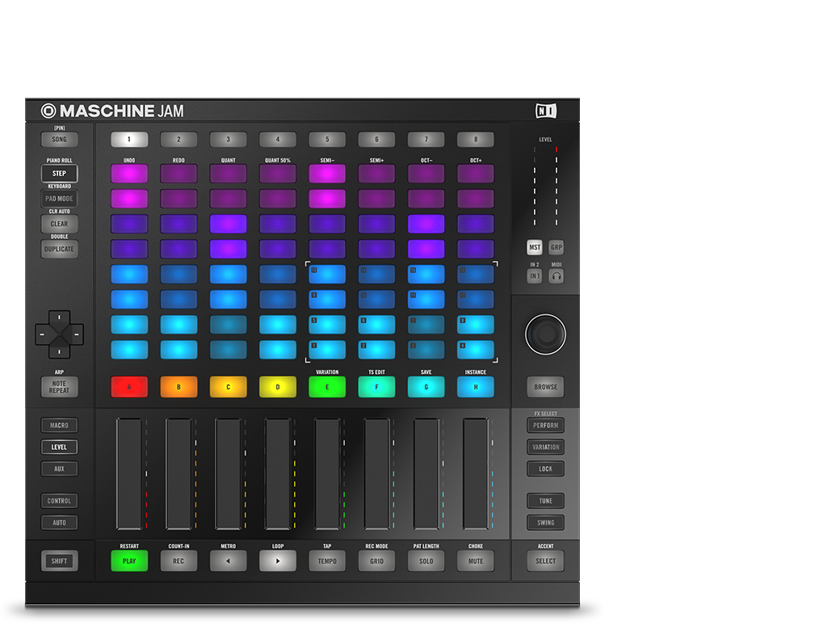
Task: Click the CLEAR button
Action: [x=60, y=224]
